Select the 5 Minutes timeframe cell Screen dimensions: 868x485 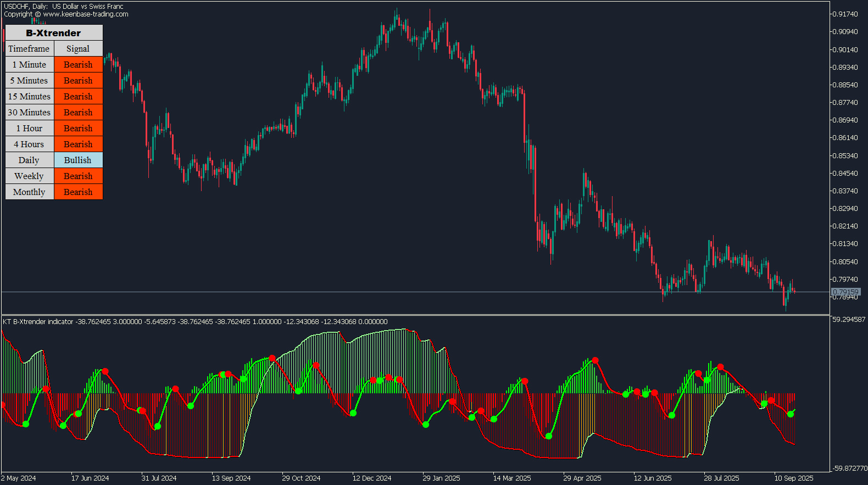point(30,81)
